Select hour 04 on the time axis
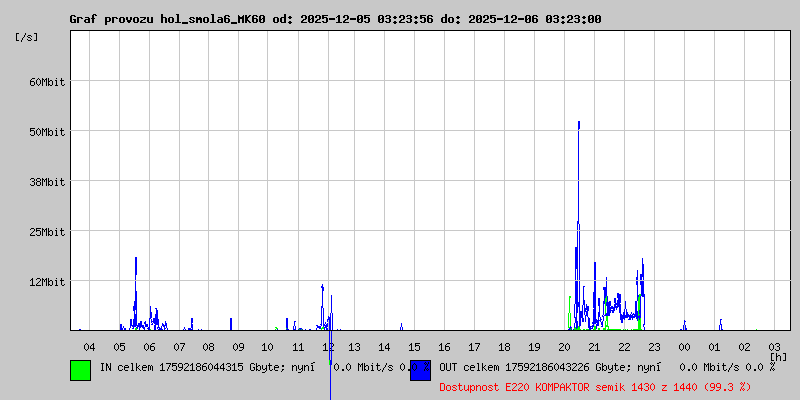Image resolution: width=800 pixels, height=400 pixels. click(89, 346)
